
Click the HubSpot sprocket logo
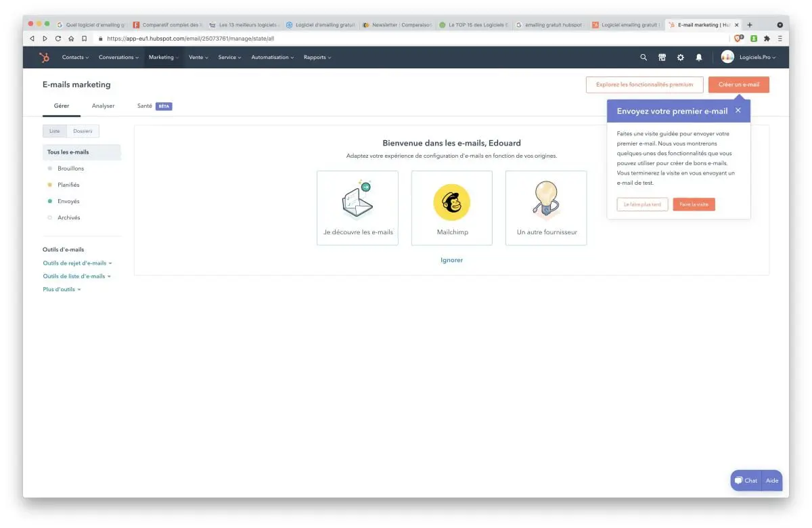45,58
